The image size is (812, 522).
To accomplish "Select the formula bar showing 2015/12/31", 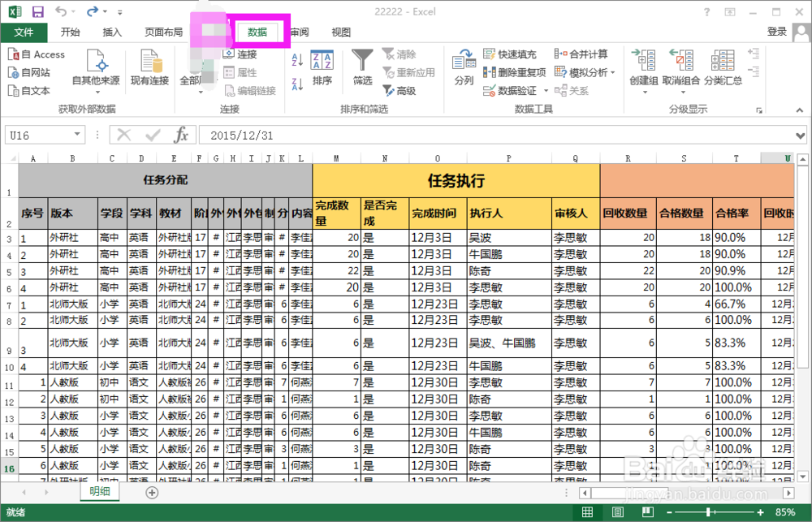I will 244,134.
